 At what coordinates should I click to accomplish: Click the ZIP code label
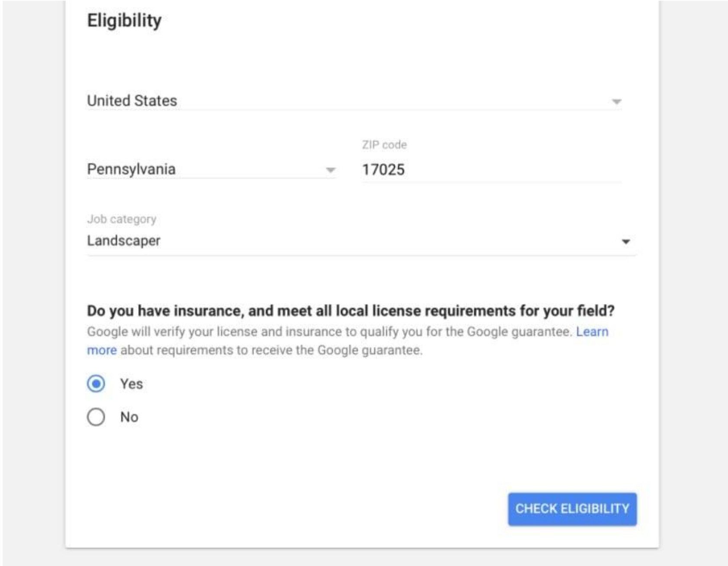pos(384,145)
